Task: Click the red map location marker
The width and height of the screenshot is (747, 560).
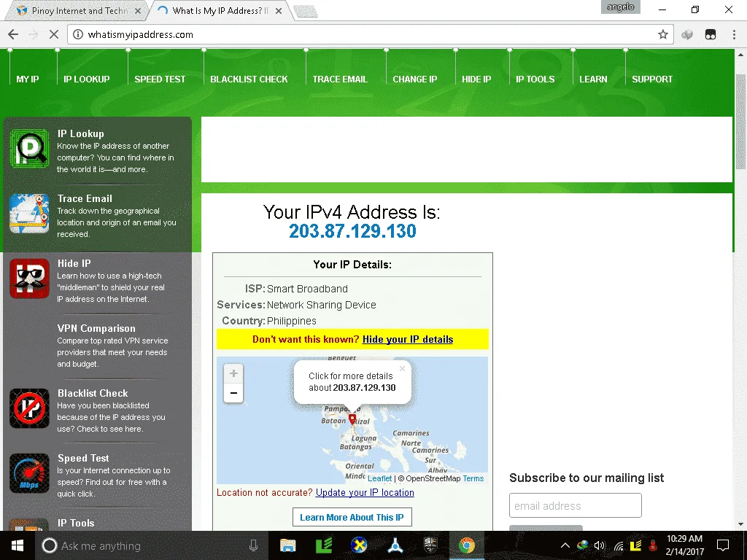Action: pos(352,419)
